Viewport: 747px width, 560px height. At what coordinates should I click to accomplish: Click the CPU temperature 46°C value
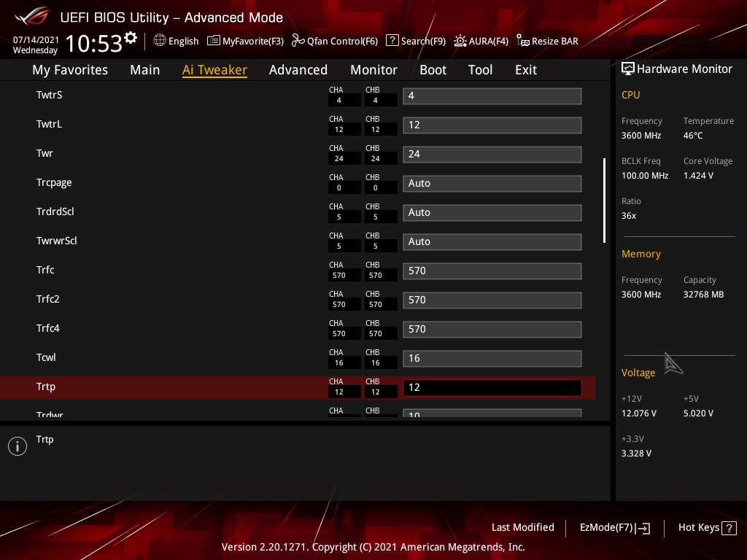693,136
